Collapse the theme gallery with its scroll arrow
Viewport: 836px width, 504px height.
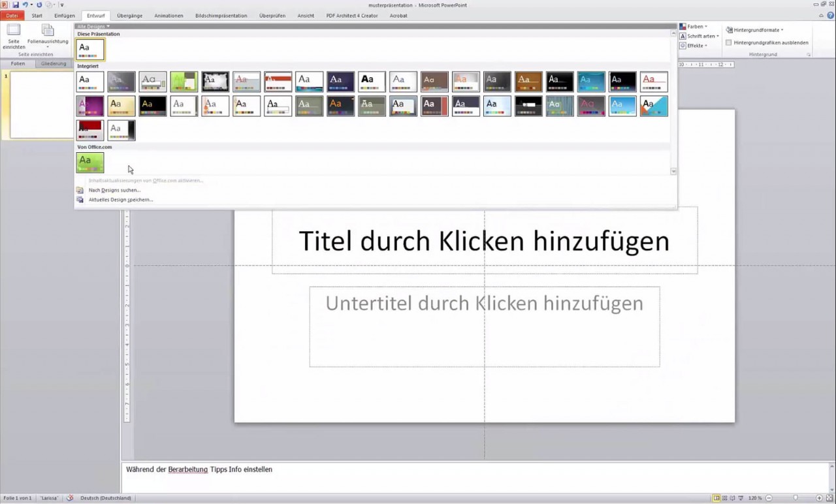click(x=673, y=171)
